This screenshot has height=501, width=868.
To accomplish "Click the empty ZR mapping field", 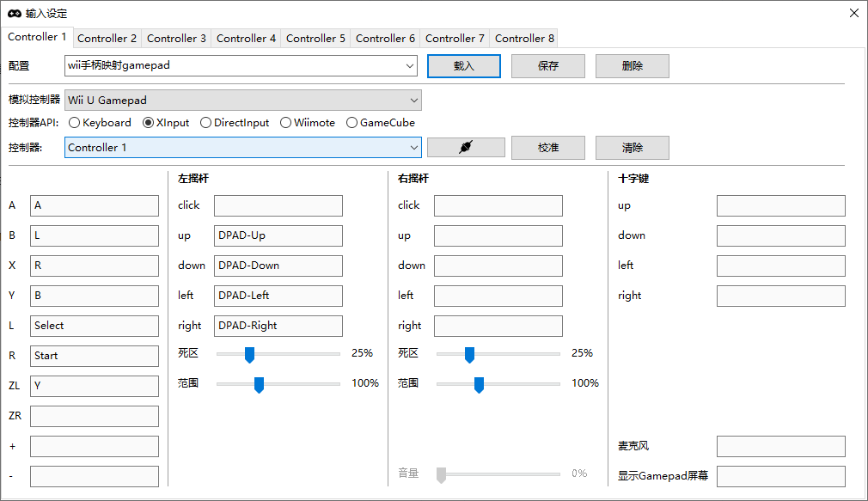I will coord(95,416).
